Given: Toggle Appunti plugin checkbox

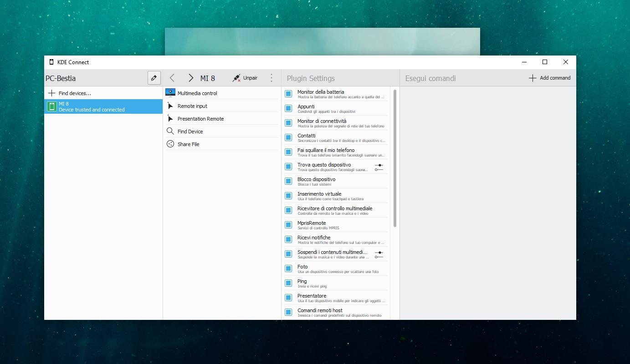Looking at the screenshot, I should 288,108.
